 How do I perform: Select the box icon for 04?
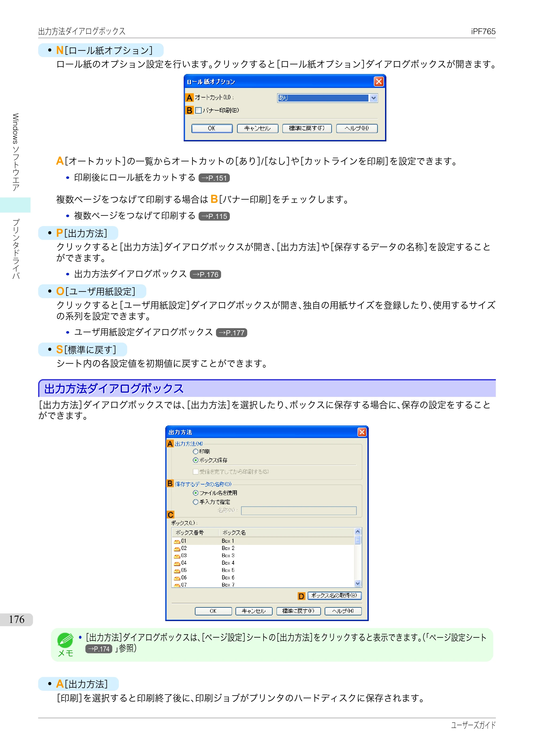[177, 563]
